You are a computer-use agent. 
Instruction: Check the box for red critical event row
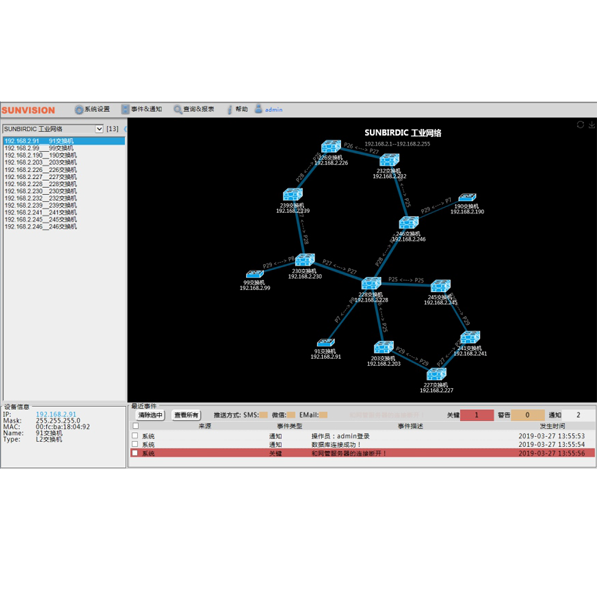(x=135, y=453)
